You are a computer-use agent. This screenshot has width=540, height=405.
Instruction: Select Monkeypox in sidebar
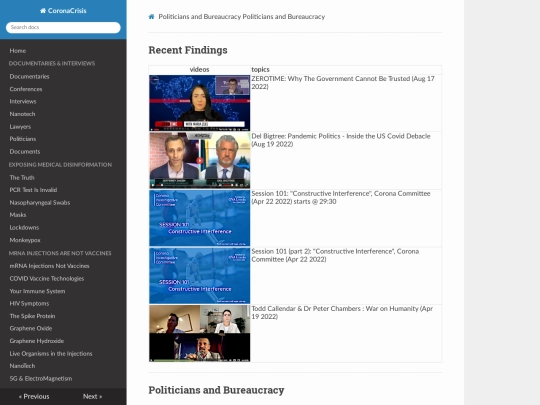(25, 240)
